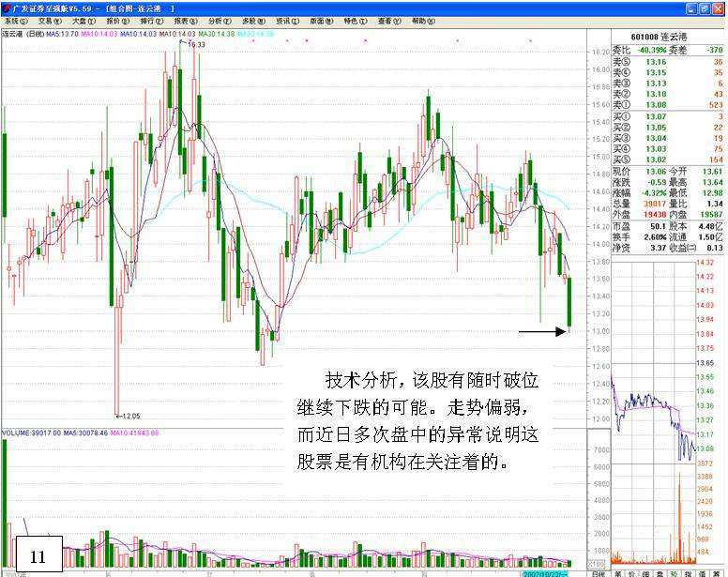Click the 换手 value 2.60%
The height and width of the screenshot is (577, 728).
[656, 236]
